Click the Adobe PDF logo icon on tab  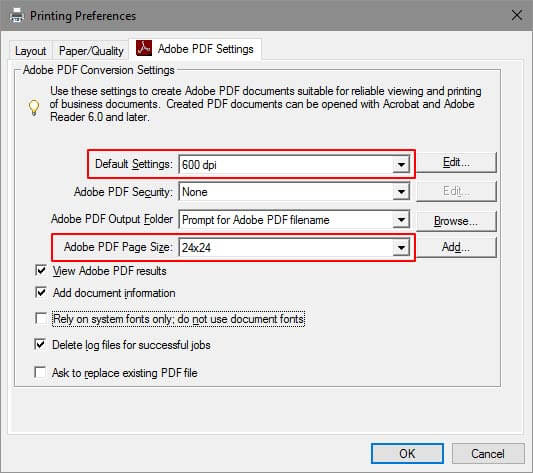144,48
